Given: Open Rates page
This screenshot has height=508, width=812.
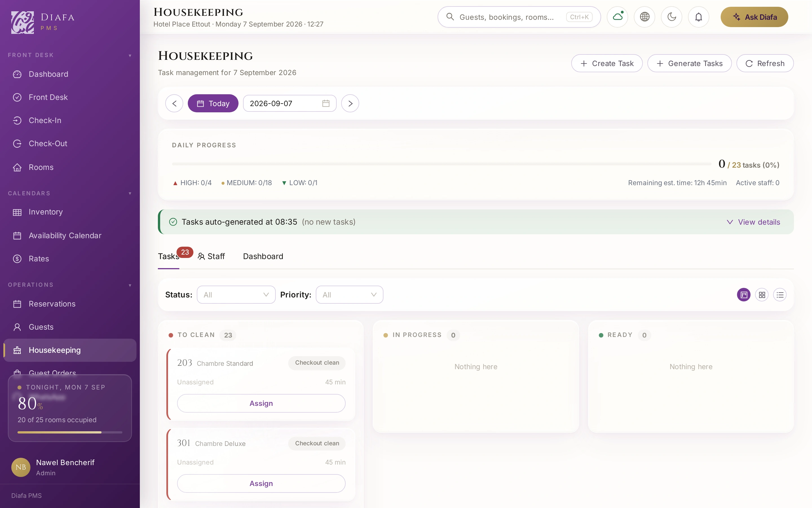Looking at the screenshot, I should click(70, 259).
